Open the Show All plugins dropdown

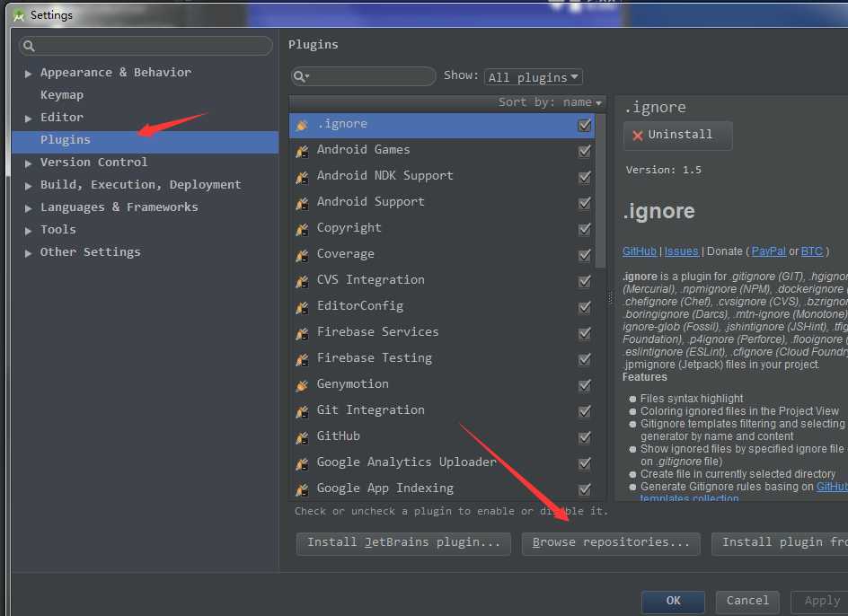coord(534,77)
